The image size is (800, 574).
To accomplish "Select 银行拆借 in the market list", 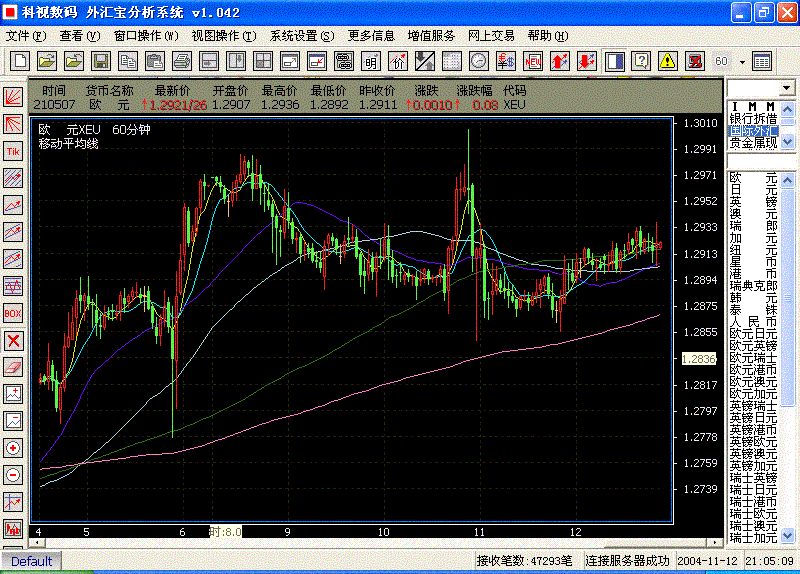I will tap(754, 119).
